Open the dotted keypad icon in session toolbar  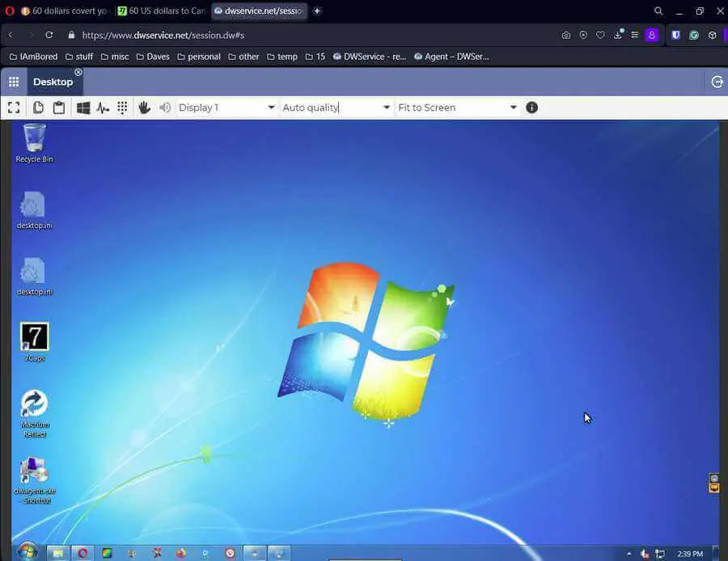[x=122, y=108]
